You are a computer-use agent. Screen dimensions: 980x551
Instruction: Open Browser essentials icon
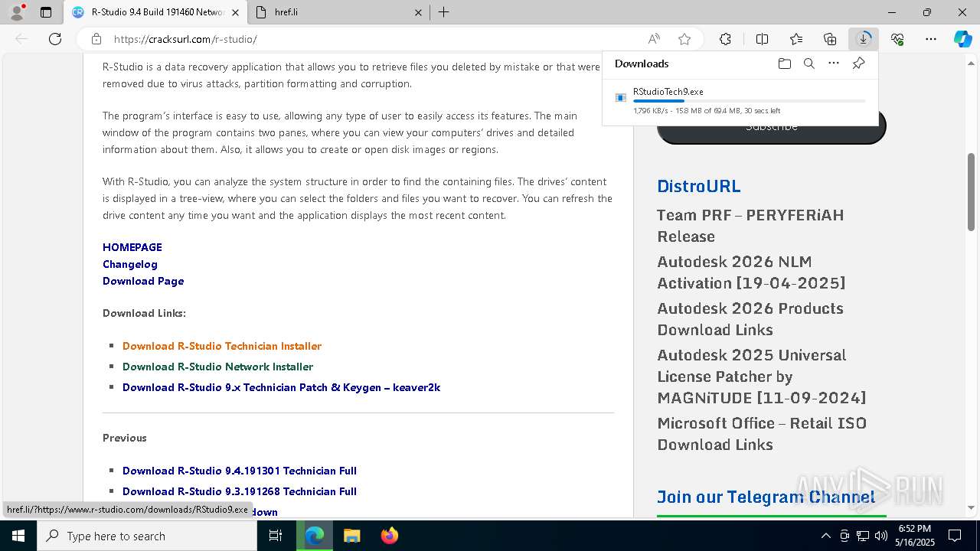(897, 39)
